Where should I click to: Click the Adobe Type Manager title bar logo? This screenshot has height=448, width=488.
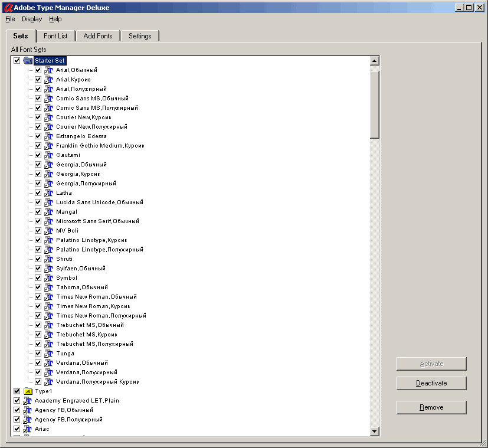pos(8,8)
